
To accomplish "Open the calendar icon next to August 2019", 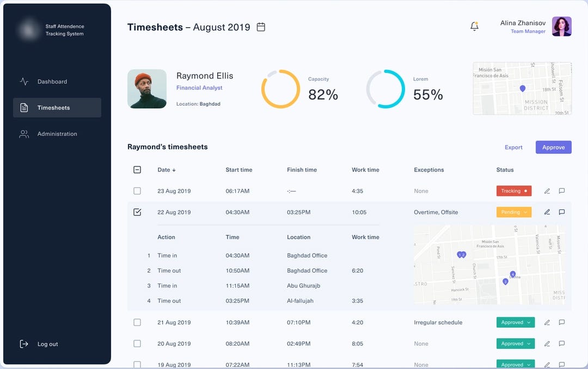I will pyautogui.click(x=261, y=27).
